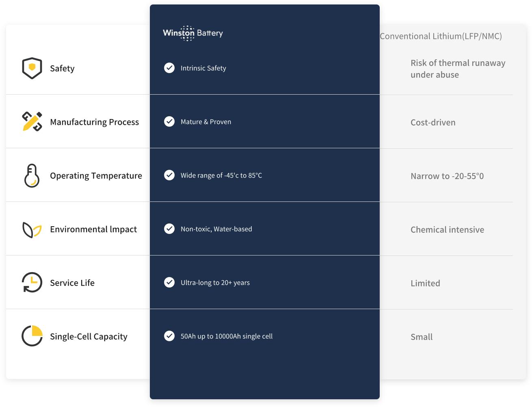Click the Safety shield icon
Image resolution: width=532 pixels, height=407 pixels.
(32, 68)
